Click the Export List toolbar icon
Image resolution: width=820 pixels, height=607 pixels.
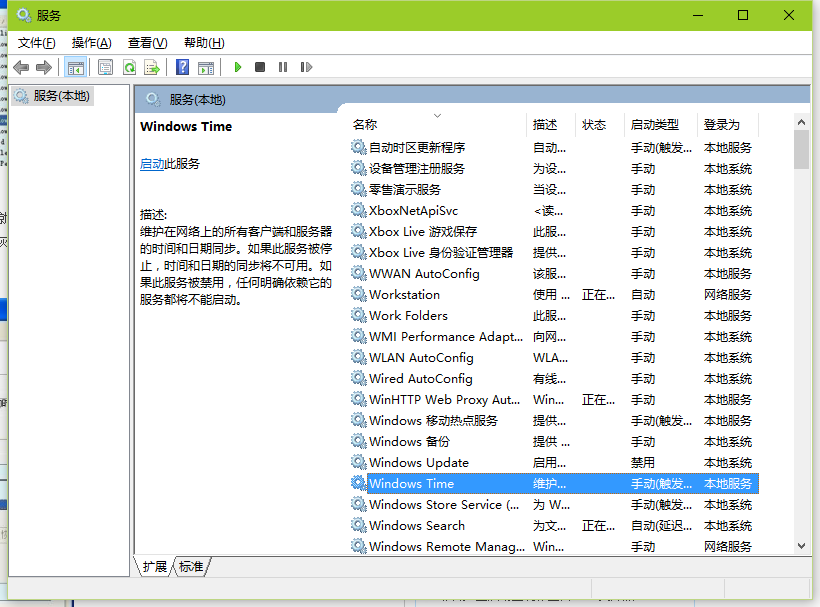[x=152, y=67]
